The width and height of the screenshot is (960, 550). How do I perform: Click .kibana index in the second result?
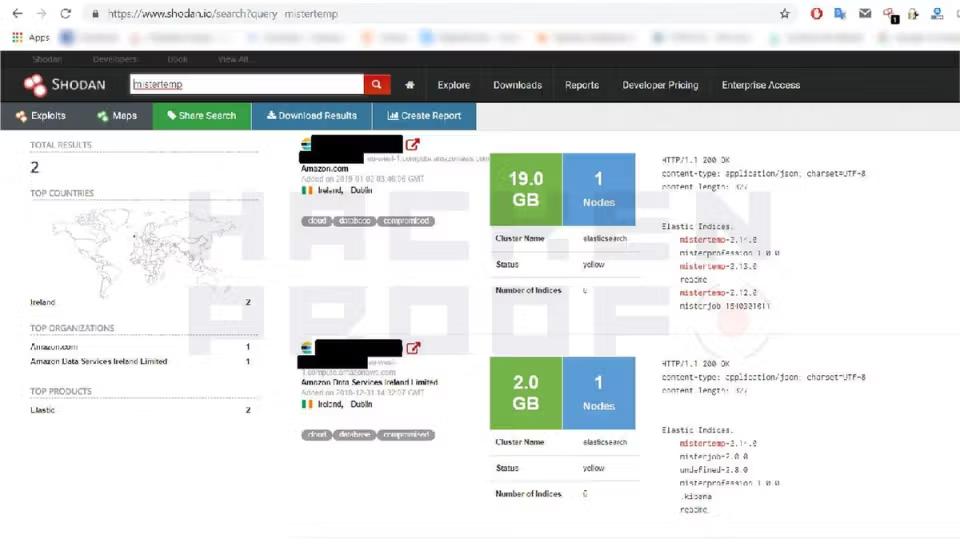(x=697, y=497)
